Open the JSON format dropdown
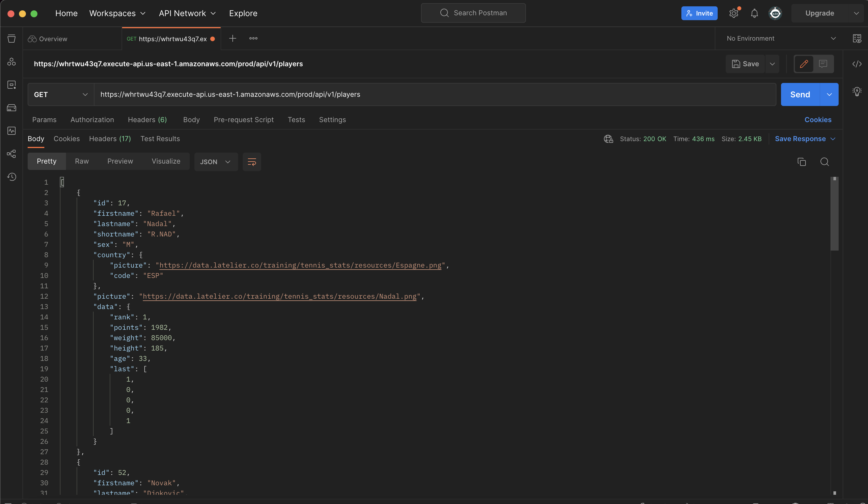 pos(215,162)
